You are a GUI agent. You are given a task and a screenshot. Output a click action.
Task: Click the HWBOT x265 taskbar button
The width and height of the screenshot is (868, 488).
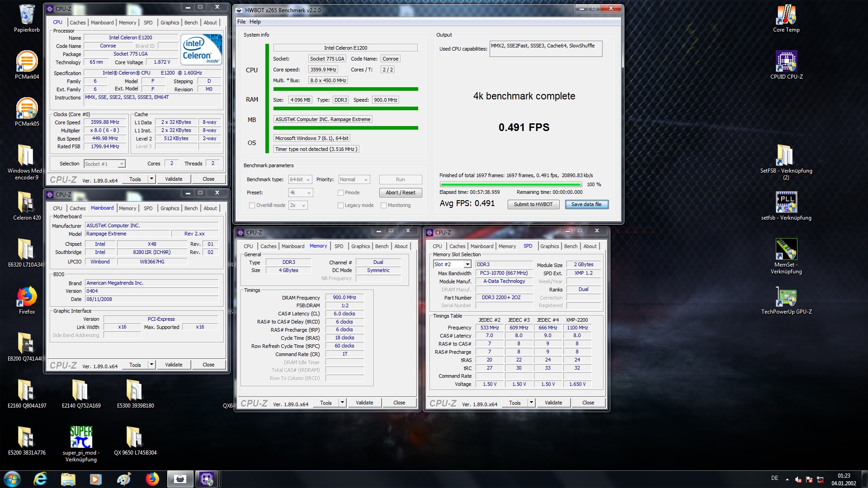coord(180,479)
